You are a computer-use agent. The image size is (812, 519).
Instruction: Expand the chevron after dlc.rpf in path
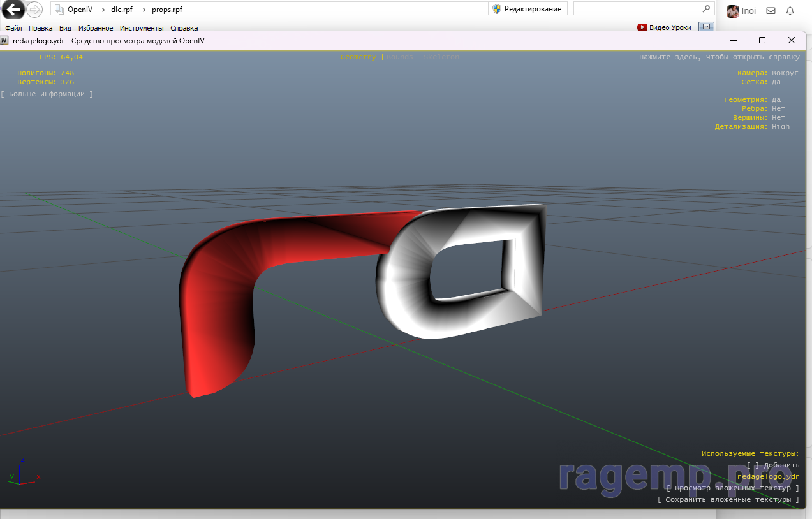144,10
